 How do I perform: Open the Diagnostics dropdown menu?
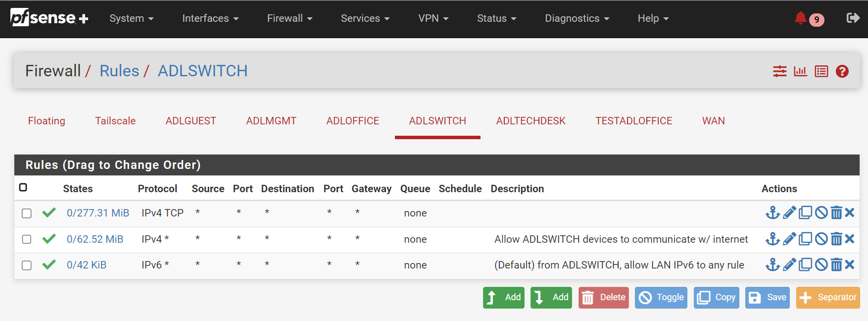tap(577, 18)
